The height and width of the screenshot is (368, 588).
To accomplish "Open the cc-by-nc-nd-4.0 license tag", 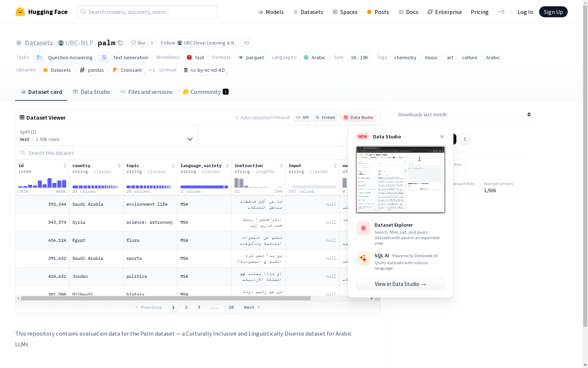I will 204,70.
